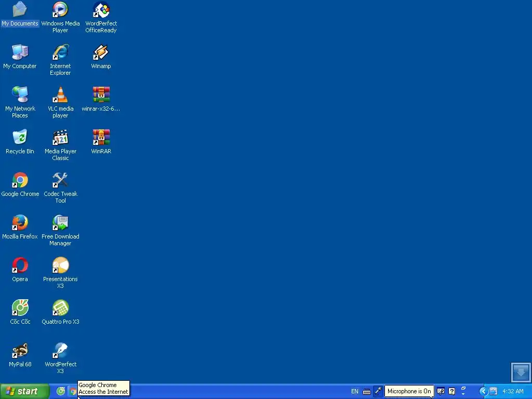Launch Cốc Cốc from Quick Launch bar
The image size is (532, 399).
pos(61,391)
